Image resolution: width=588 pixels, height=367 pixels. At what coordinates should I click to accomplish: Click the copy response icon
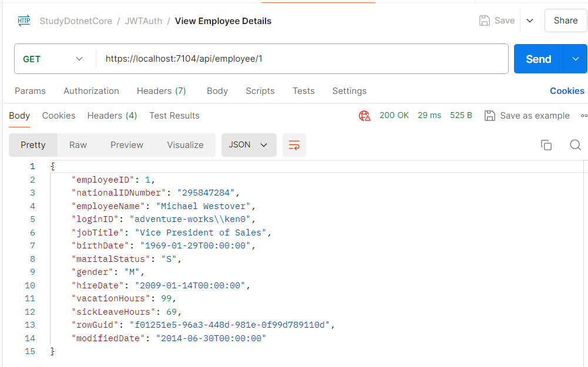tap(546, 144)
